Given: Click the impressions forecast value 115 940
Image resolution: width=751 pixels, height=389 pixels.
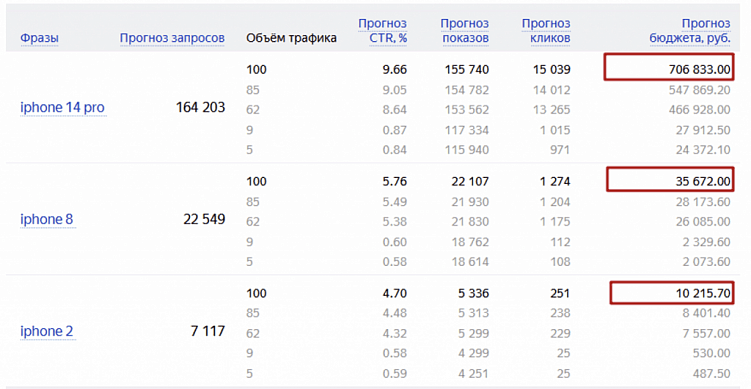Looking at the screenshot, I should 467,150.
